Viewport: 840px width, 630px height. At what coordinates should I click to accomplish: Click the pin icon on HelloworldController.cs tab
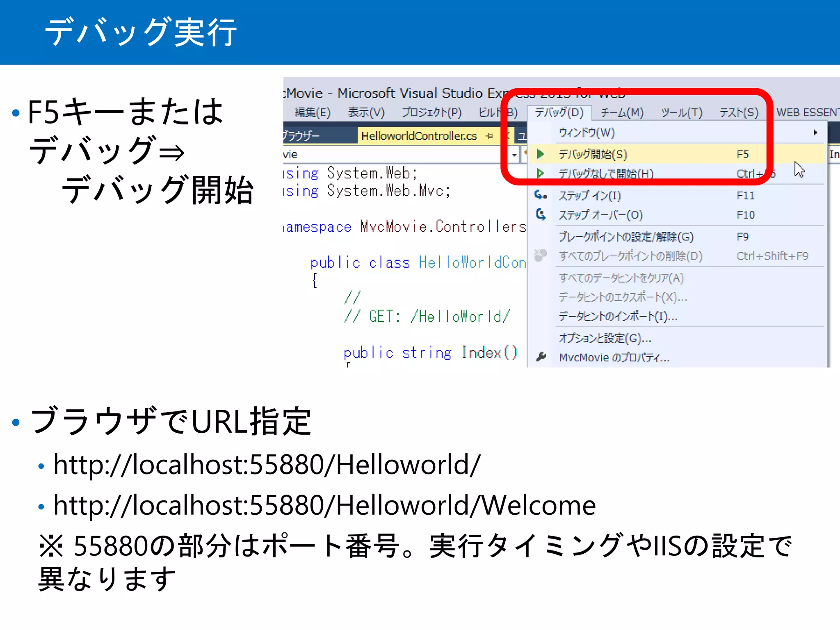(489, 136)
